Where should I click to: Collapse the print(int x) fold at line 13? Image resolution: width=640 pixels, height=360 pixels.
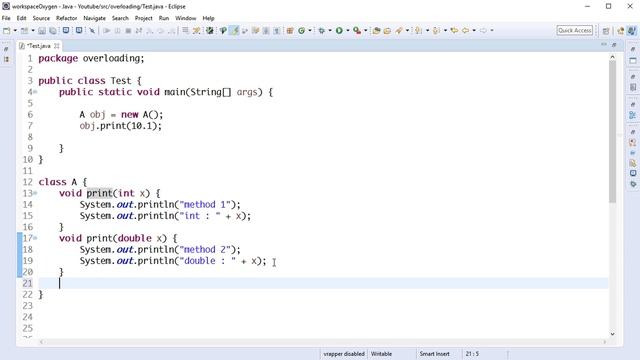(x=36, y=193)
